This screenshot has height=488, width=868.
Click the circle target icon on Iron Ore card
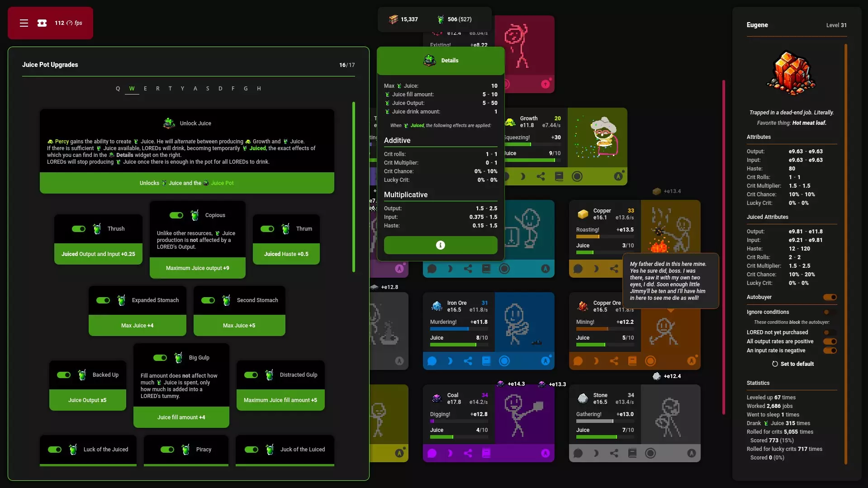[x=504, y=361]
